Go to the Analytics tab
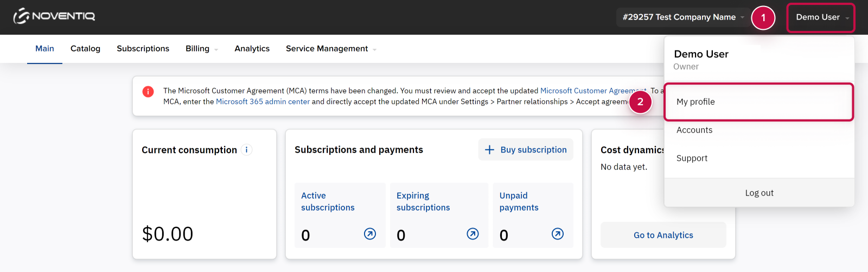 pos(252,49)
